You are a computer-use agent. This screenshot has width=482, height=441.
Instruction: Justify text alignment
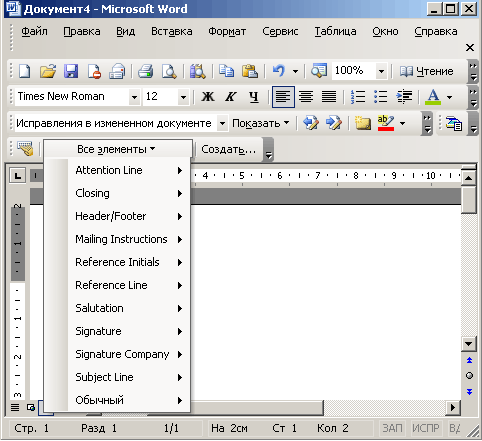(x=329, y=97)
